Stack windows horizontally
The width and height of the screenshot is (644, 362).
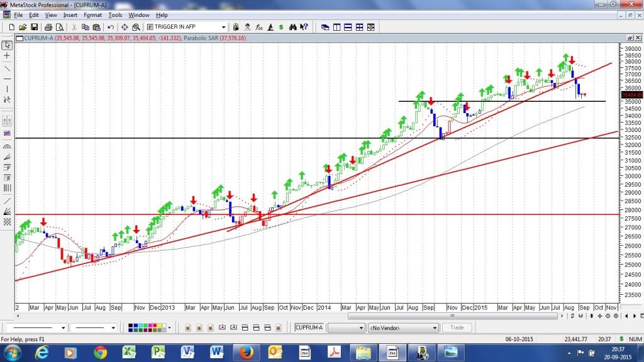coord(348,27)
